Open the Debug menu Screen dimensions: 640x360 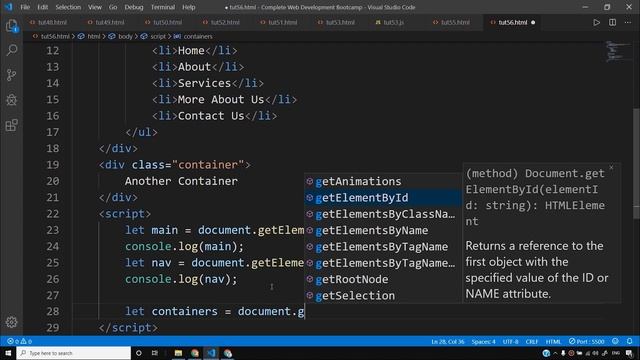point(134,7)
